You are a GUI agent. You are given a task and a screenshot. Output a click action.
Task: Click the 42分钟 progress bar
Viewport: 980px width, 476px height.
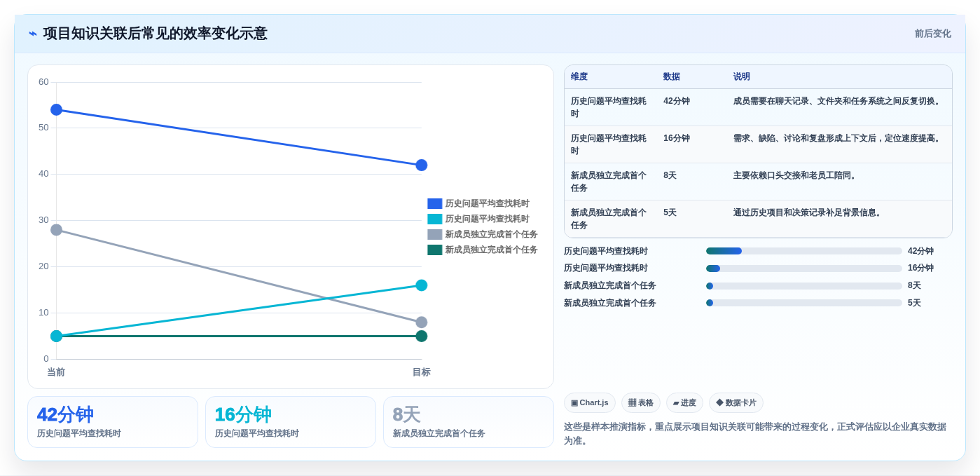[x=803, y=251]
